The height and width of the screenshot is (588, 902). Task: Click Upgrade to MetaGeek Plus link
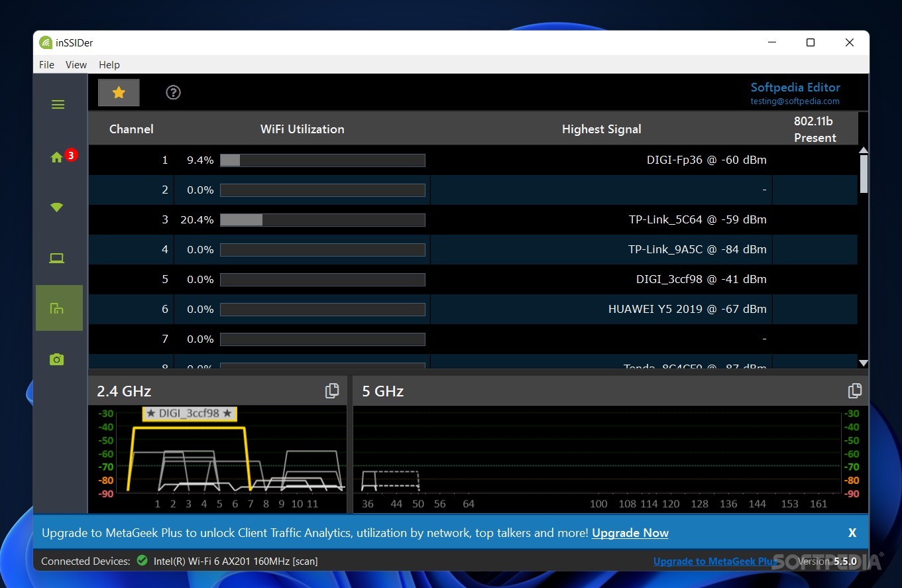point(715,561)
